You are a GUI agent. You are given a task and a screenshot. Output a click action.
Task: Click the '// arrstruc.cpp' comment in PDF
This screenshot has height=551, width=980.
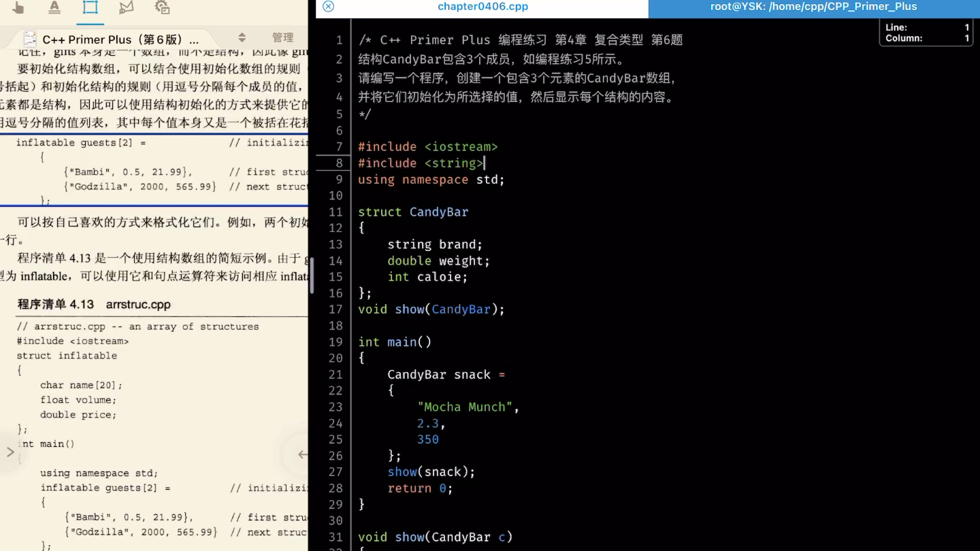point(137,327)
